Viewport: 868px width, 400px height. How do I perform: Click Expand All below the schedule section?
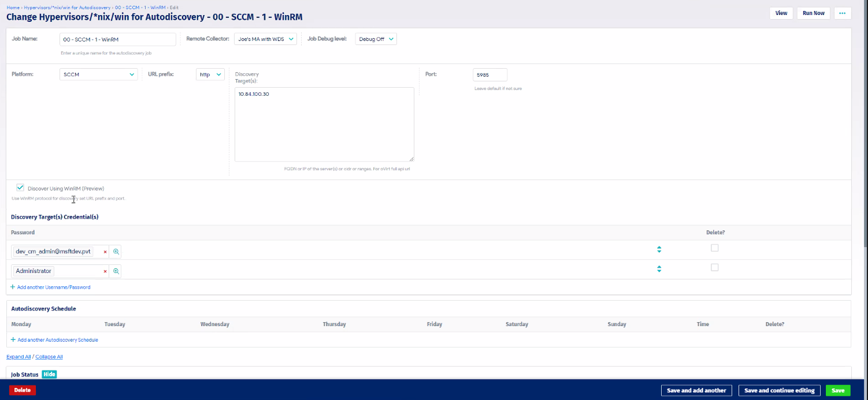tap(18, 356)
